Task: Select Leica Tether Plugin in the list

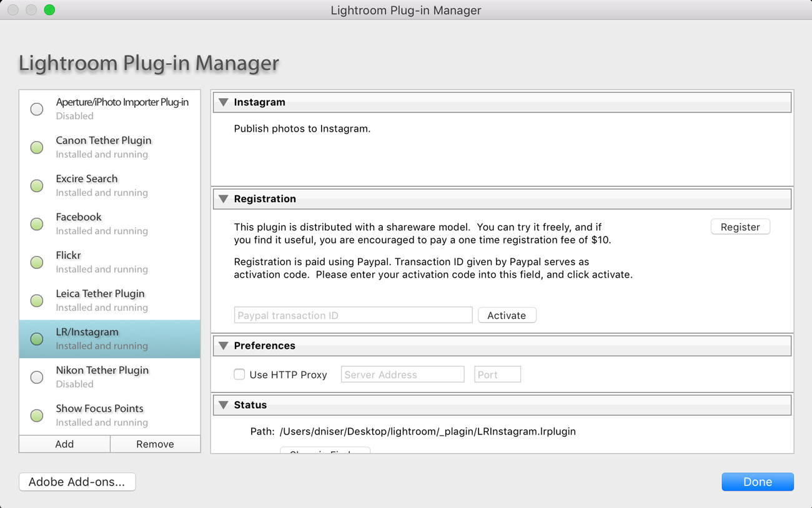Action: (110, 300)
